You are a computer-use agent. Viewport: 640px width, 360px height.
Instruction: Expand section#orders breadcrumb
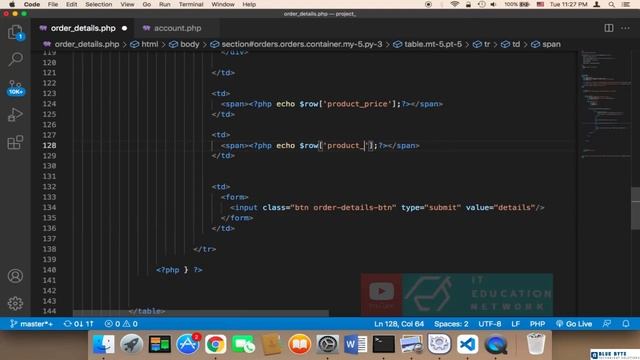(x=296, y=44)
